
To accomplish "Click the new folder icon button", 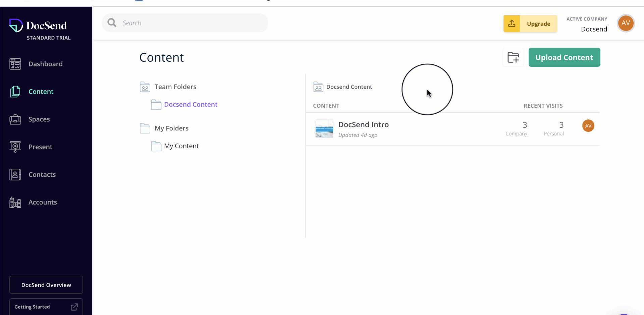I will [513, 57].
